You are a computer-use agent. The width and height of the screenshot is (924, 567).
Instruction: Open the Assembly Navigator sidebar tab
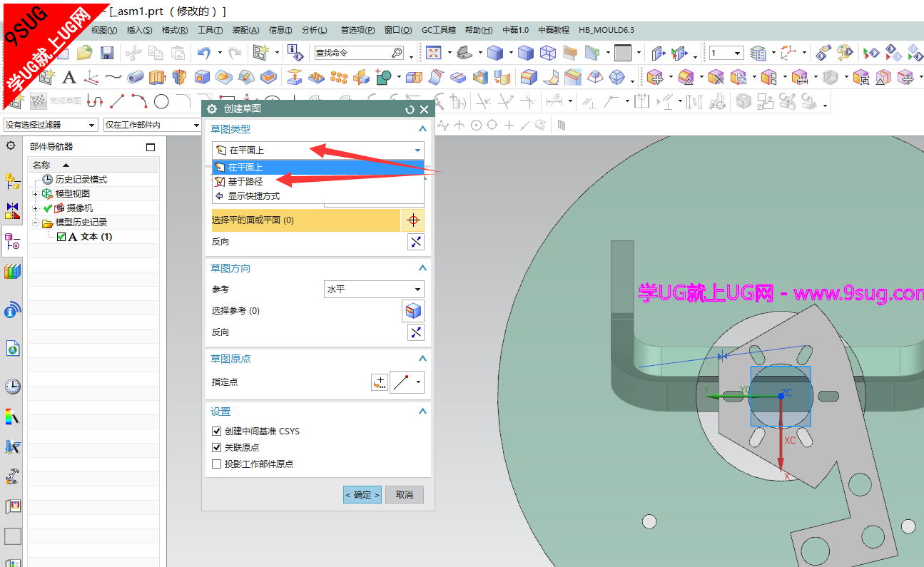coord(12,180)
